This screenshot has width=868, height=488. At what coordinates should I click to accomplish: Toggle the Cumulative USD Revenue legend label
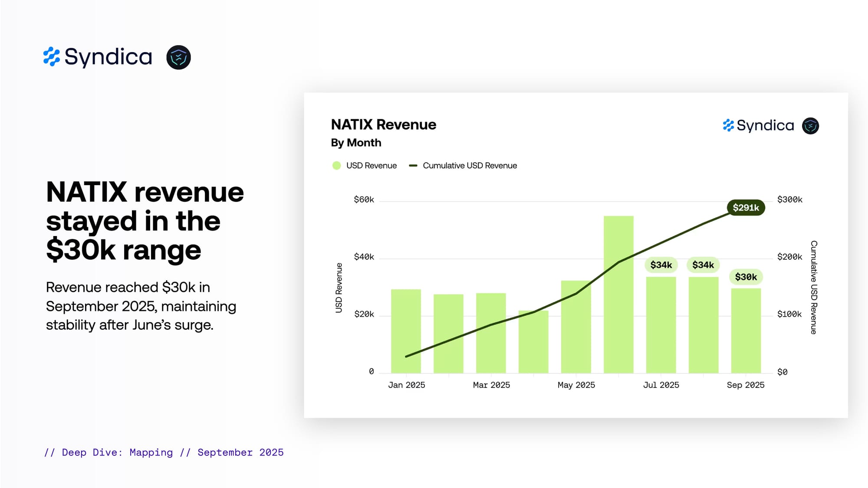point(470,166)
